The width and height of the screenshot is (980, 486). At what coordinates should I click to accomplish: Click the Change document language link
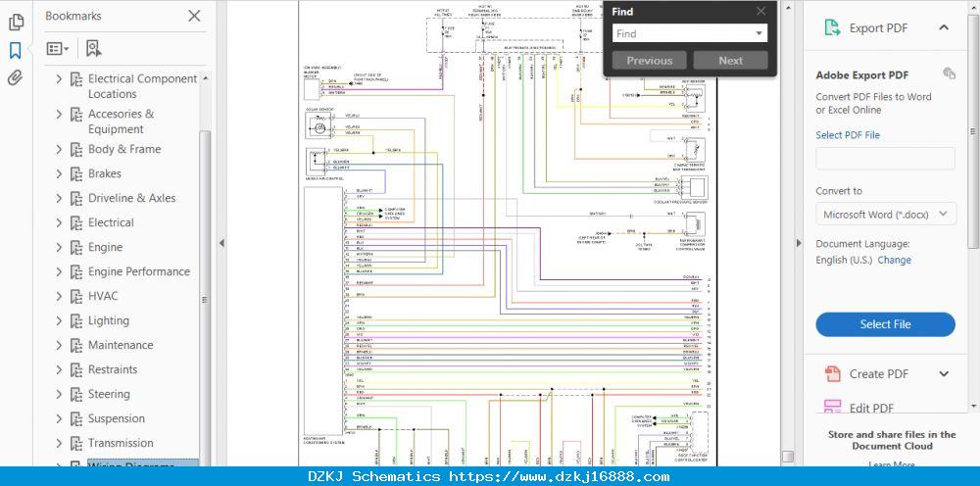[895, 260]
